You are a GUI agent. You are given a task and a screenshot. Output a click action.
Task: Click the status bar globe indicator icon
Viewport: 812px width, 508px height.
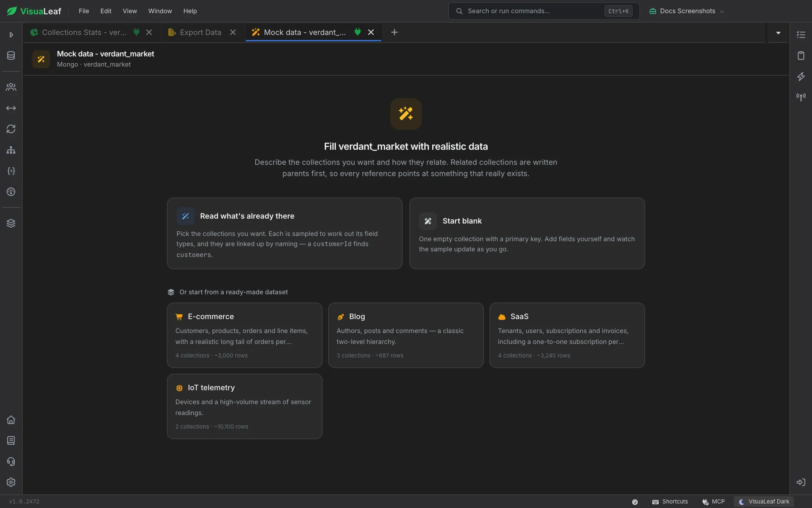[x=635, y=502]
